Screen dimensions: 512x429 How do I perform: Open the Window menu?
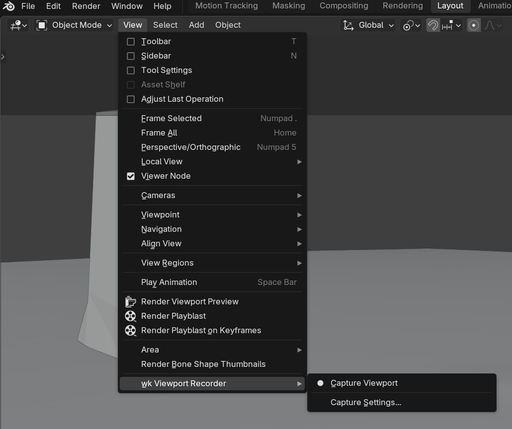tap(127, 6)
